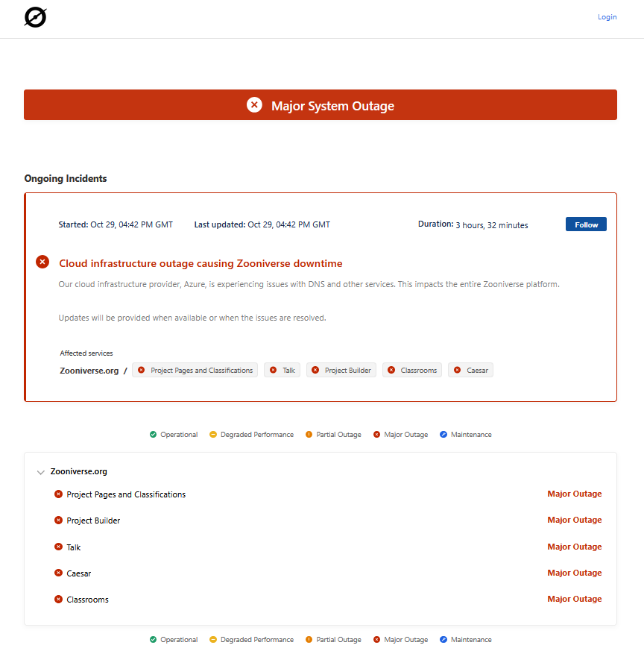The width and height of the screenshot is (644, 651).
Task: Collapse the Zooniverse.org group chevron
Action: (41, 472)
